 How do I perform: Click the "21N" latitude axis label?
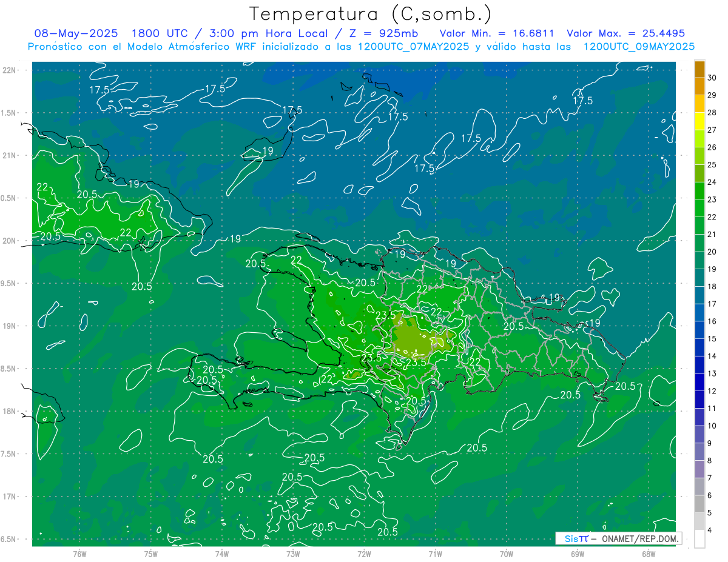click(x=9, y=156)
